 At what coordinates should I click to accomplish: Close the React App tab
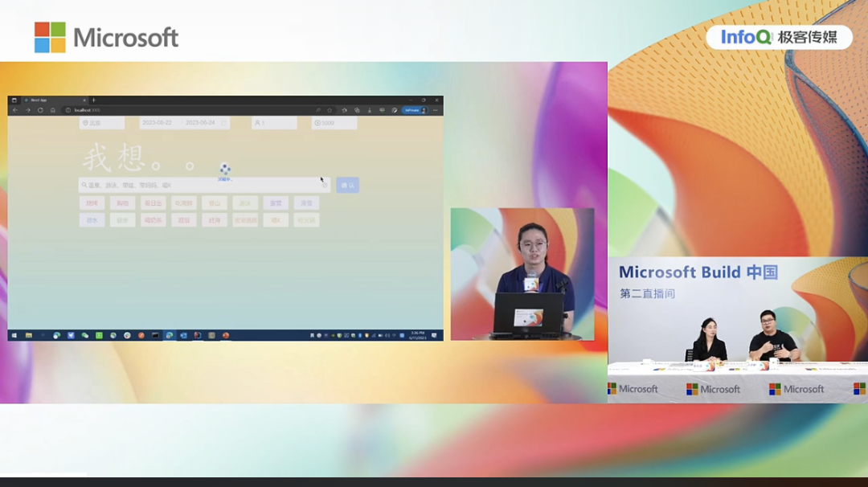click(x=84, y=100)
